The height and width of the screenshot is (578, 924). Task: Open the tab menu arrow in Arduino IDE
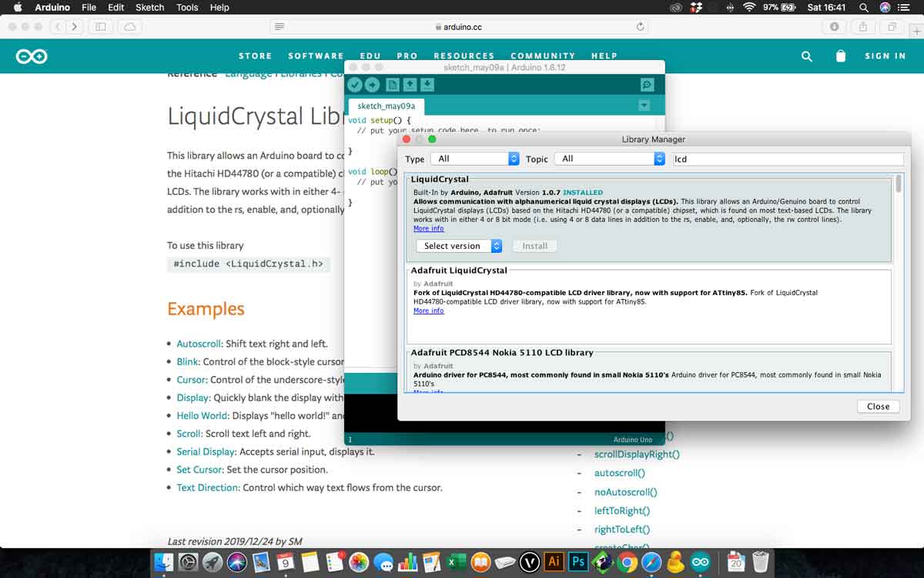coord(644,106)
